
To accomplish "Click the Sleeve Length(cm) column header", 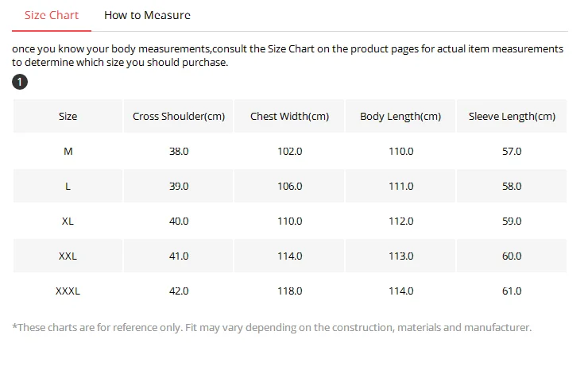I will click(512, 116).
